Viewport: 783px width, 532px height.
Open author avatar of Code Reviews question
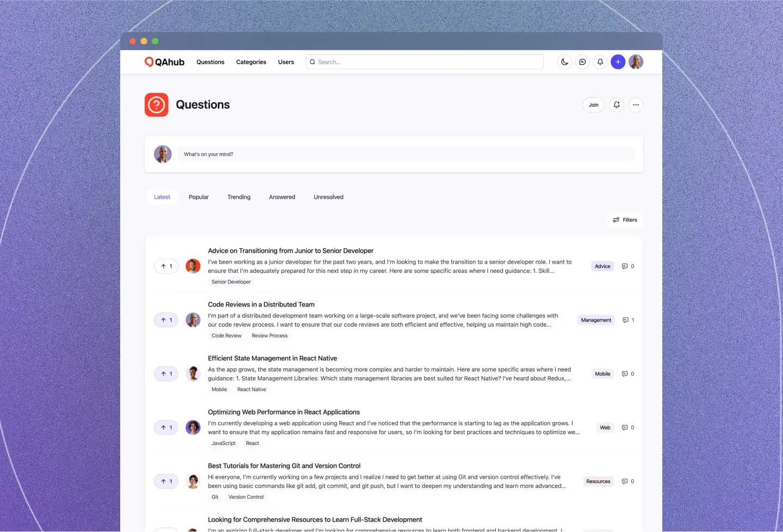pos(193,320)
